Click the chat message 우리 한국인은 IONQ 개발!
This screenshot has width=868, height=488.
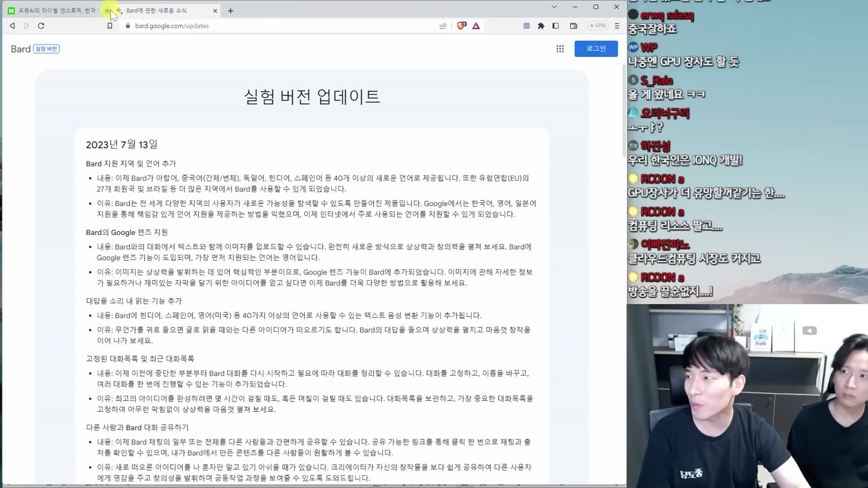click(x=685, y=160)
